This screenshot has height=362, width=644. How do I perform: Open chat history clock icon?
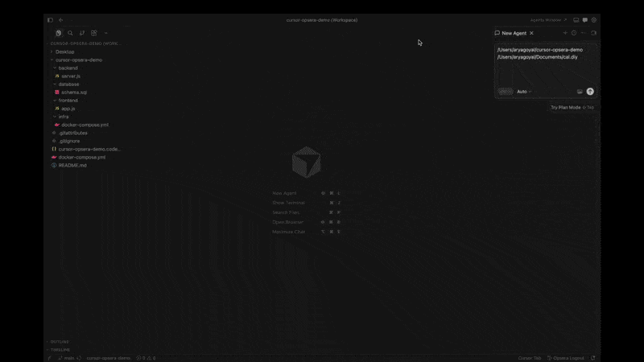(574, 33)
